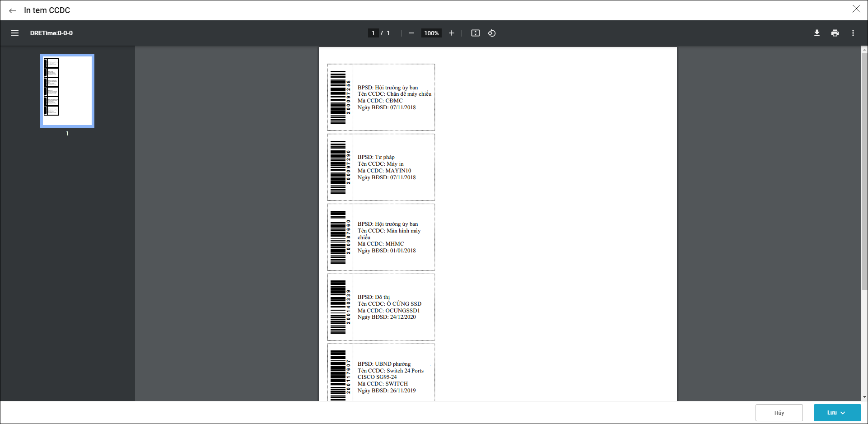Click the text 'Tên CCDC: Chân đế máy chiếu'

pyautogui.click(x=394, y=94)
